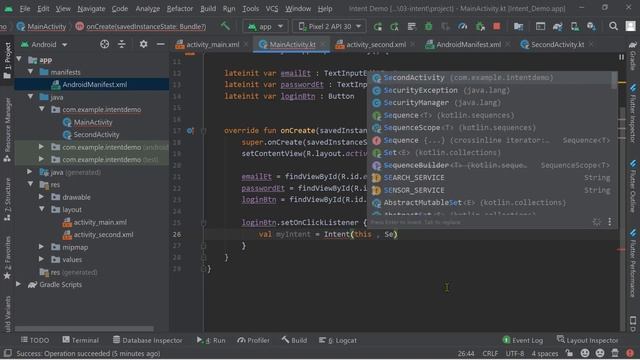
Task: Click the Debug app bug icon
Action: click(428, 27)
